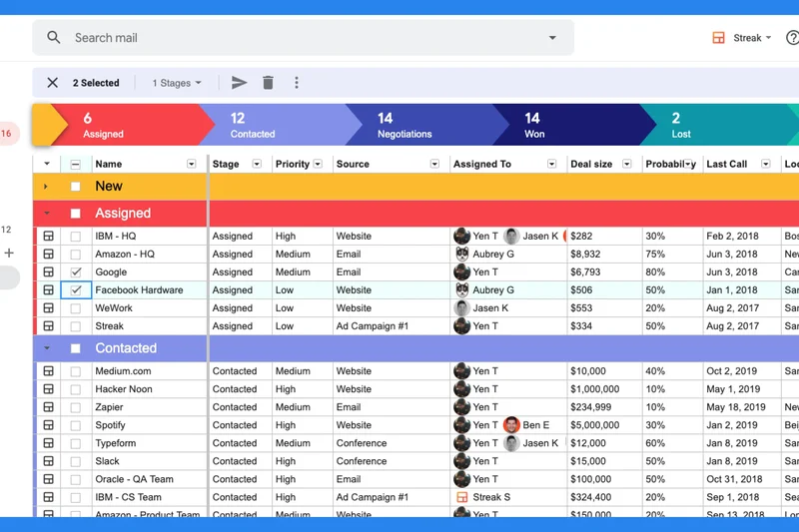The width and height of the screenshot is (799, 532).
Task: Open box icon for Hacker Noon
Action: point(48,389)
